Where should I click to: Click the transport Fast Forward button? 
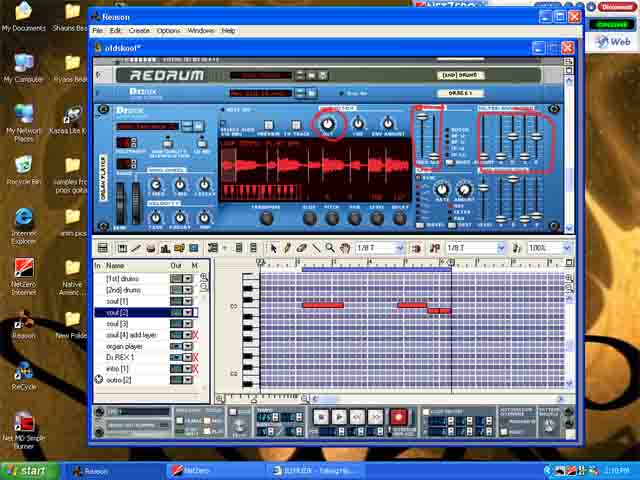tap(376, 417)
